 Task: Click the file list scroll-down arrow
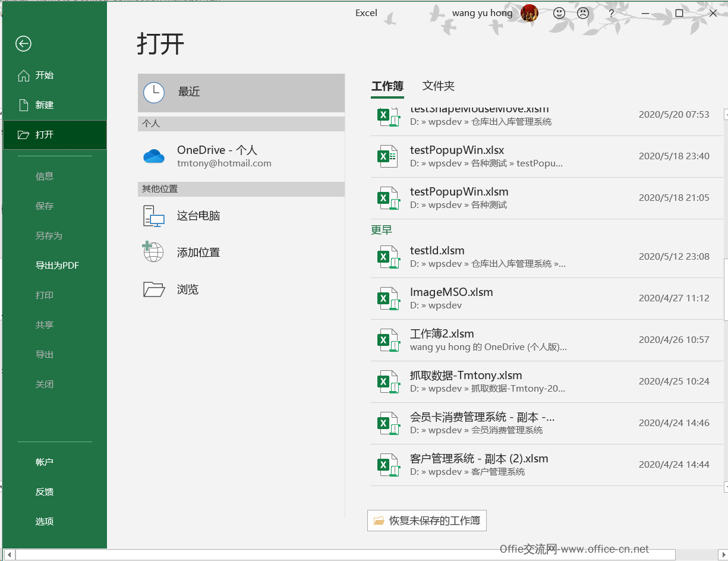726,487
